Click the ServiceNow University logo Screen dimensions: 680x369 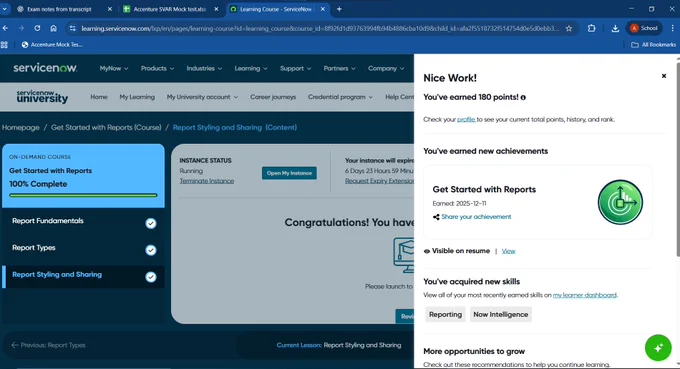click(42, 97)
